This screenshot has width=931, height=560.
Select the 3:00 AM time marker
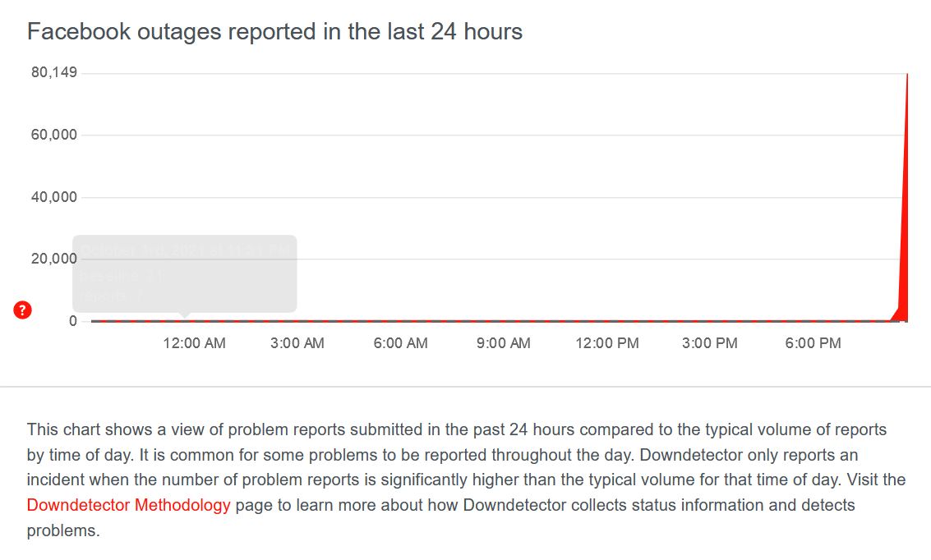[x=297, y=343]
